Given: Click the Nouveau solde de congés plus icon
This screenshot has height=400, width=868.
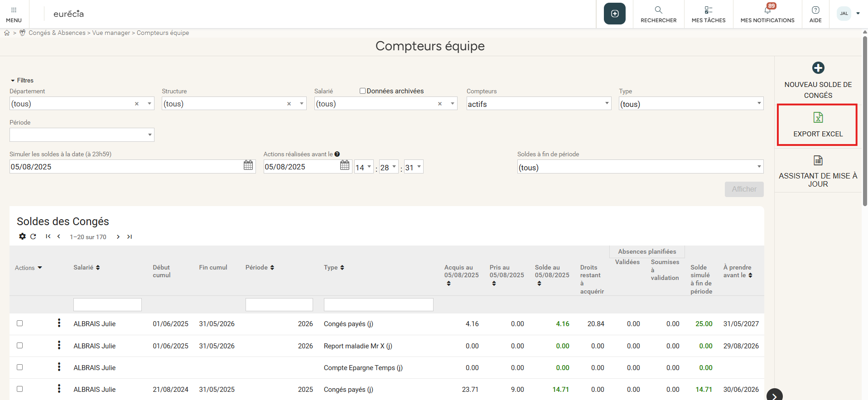Looking at the screenshot, I should (x=818, y=68).
